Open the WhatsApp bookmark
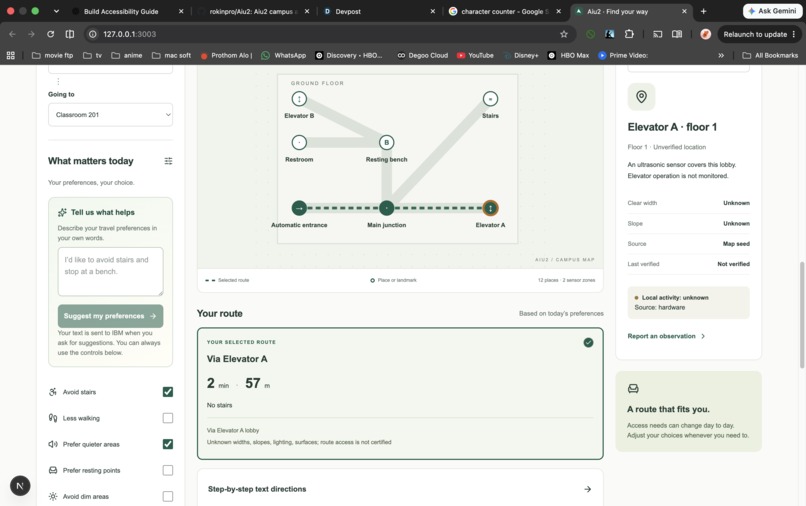 click(284, 55)
